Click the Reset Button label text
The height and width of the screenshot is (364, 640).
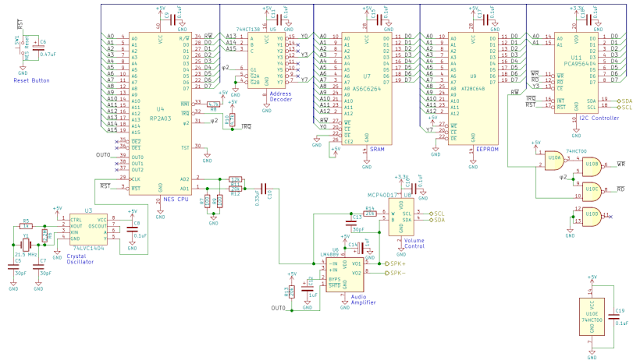31,81
